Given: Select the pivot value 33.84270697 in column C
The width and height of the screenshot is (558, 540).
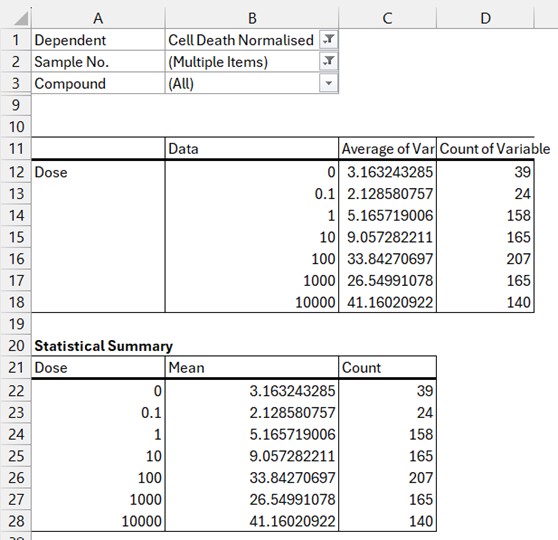Looking at the screenshot, I should 388,259.
